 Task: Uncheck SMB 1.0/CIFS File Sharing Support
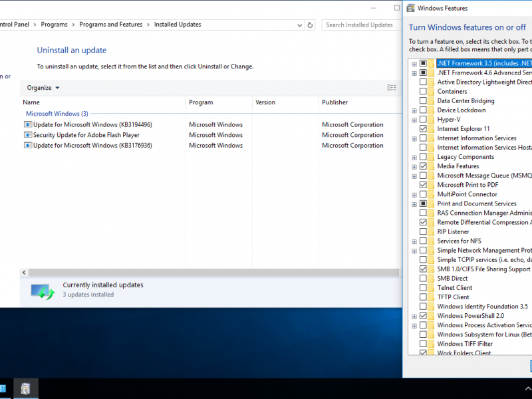pyautogui.click(x=423, y=269)
